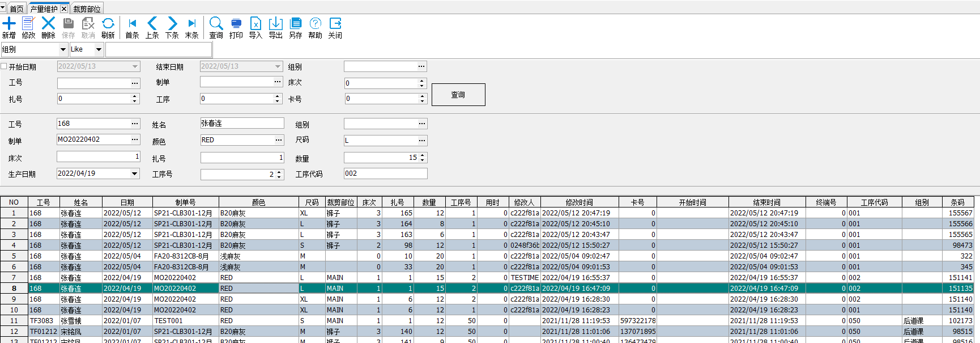Open lookup for query 制单 field
Viewport: 980px width, 343px height.
pos(278,82)
